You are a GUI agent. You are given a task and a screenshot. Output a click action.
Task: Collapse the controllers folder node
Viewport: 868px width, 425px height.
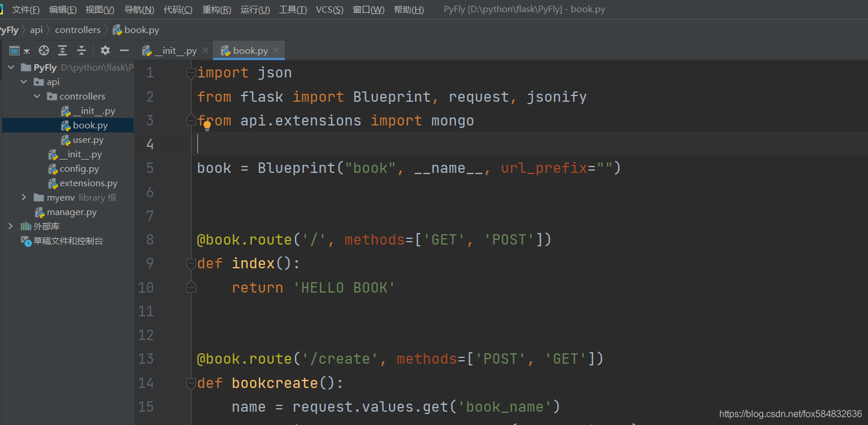pos(37,97)
